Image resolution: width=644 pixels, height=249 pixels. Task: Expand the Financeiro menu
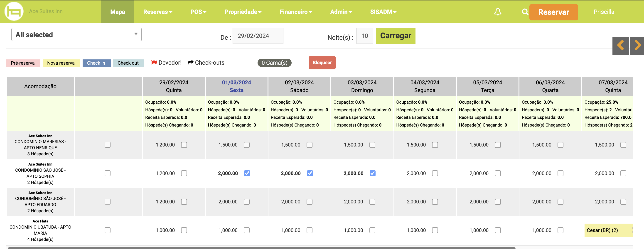[295, 12]
